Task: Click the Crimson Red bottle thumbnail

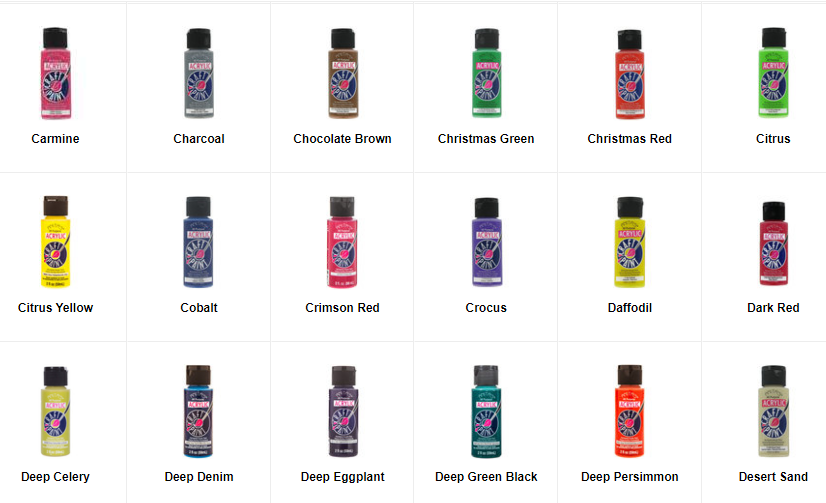Action: coord(342,242)
